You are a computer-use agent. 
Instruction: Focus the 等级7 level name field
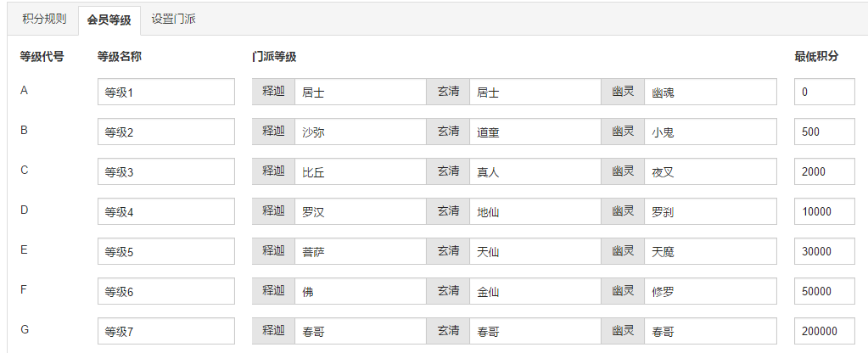165,331
